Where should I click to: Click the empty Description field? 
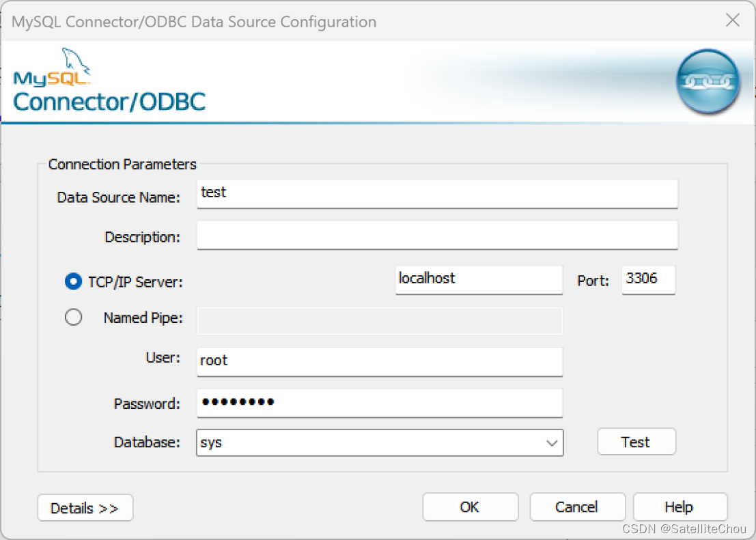pyautogui.click(x=436, y=235)
